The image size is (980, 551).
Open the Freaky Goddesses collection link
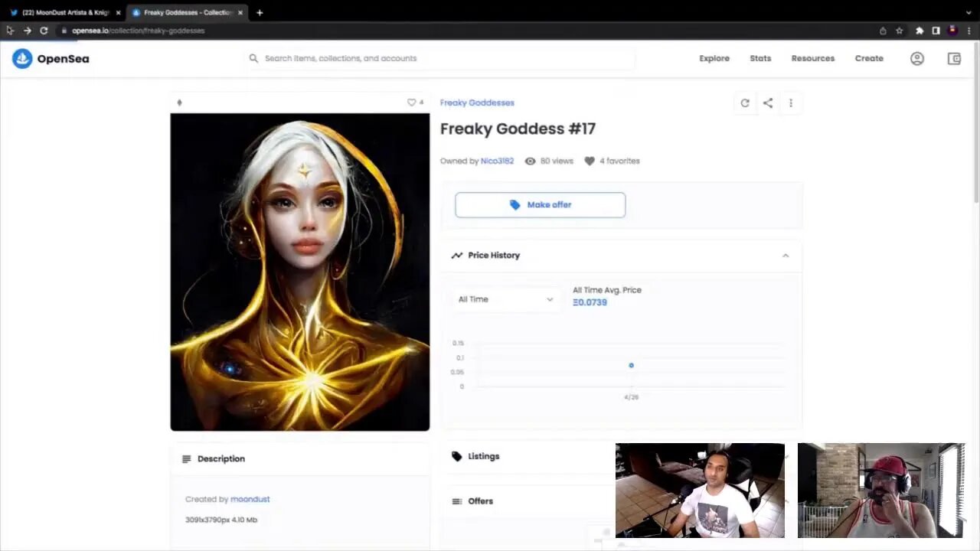point(477,103)
